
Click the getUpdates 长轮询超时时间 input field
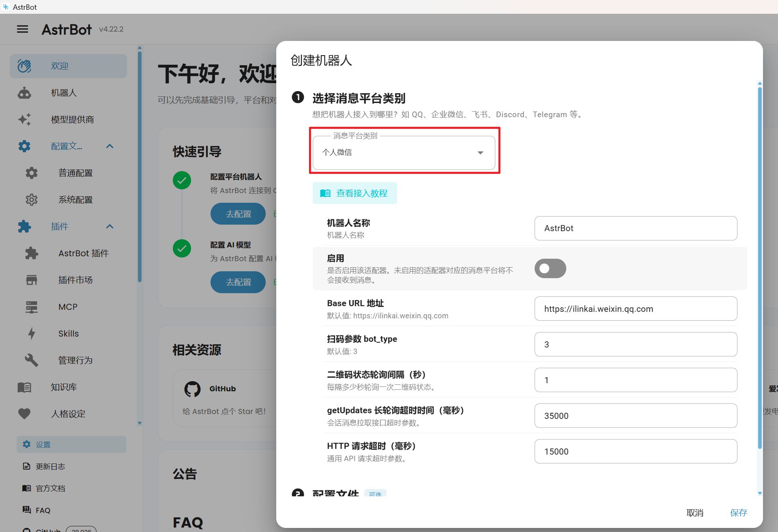[636, 416]
